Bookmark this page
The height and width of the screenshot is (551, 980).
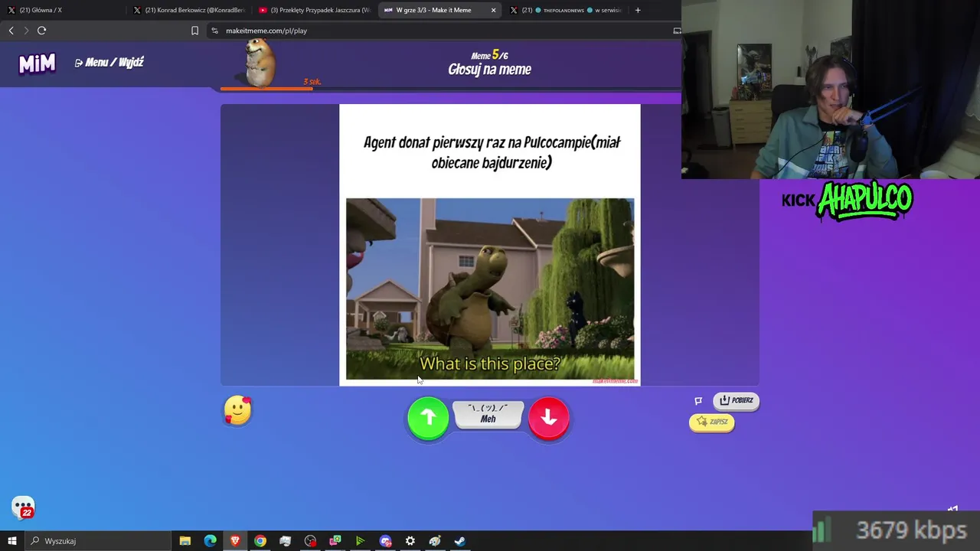tap(194, 31)
